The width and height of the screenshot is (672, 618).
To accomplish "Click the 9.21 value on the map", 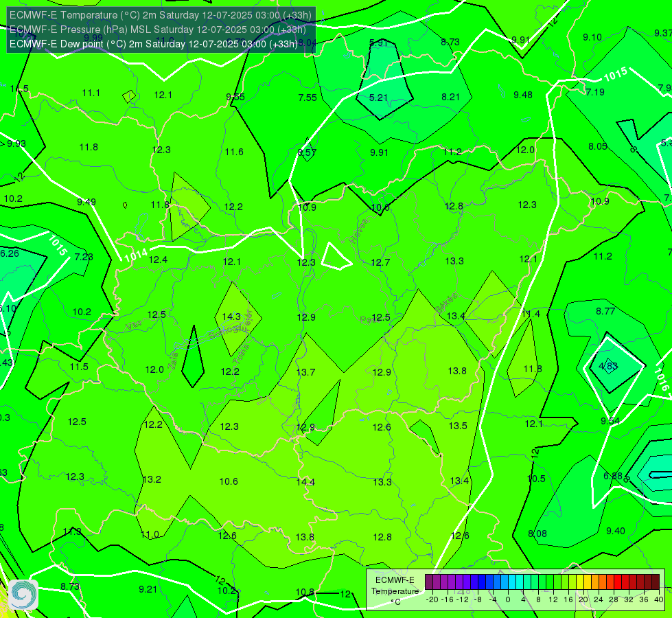I will [148, 589].
